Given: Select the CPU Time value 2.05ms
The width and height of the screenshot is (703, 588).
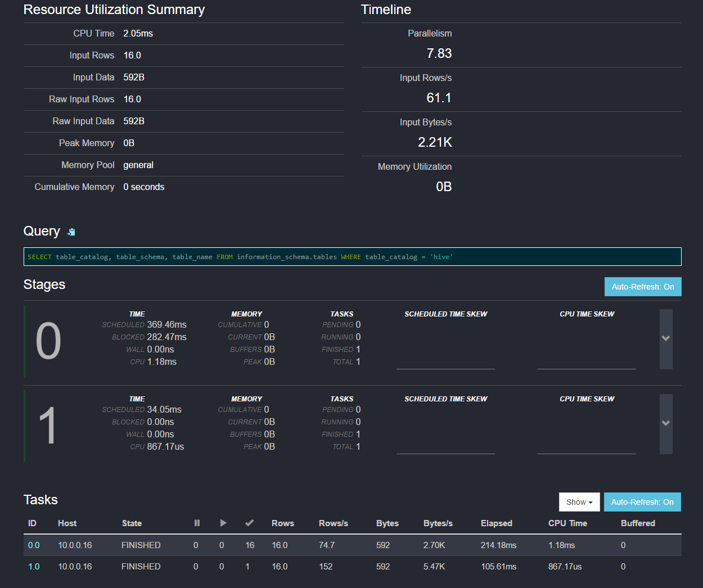Looking at the screenshot, I should pyautogui.click(x=138, y=34).
